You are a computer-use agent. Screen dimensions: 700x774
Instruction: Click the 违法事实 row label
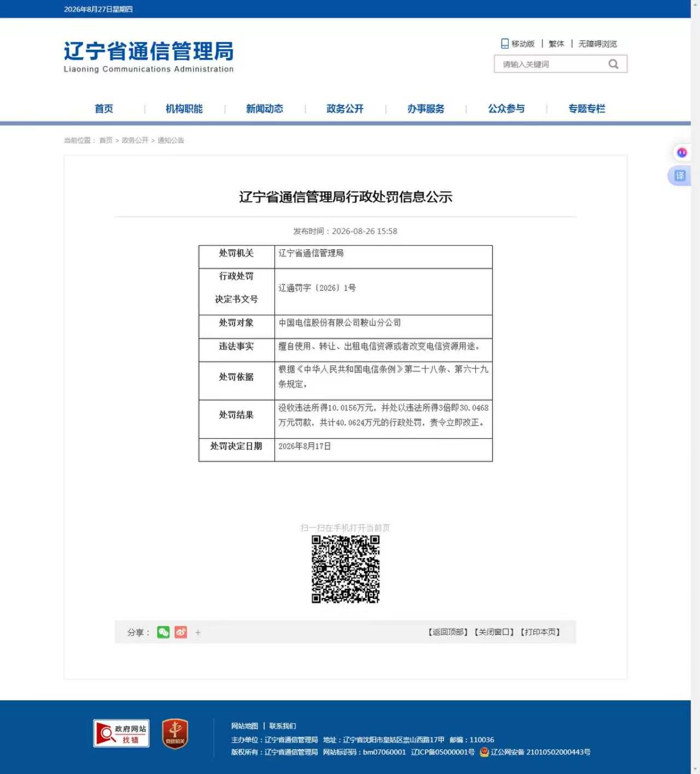(236, 346)
